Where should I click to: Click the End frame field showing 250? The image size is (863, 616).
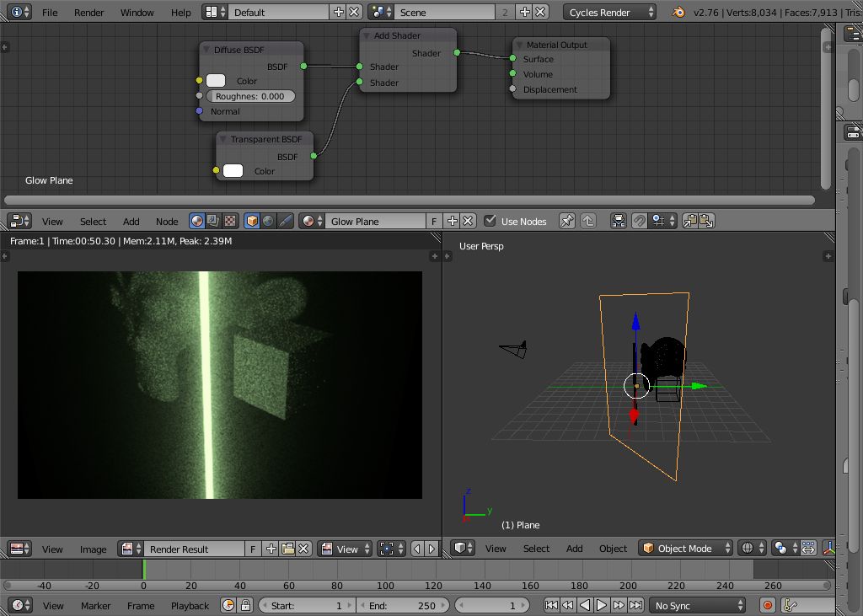point(402,605)
